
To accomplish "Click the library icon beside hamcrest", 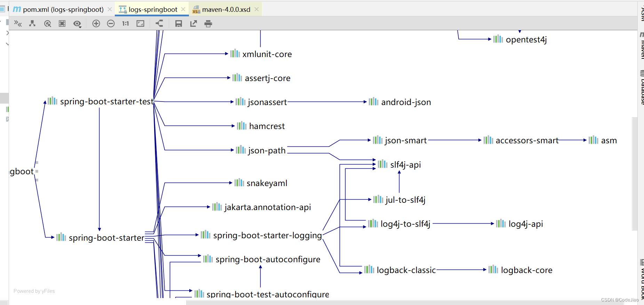I will pos(242,125).
